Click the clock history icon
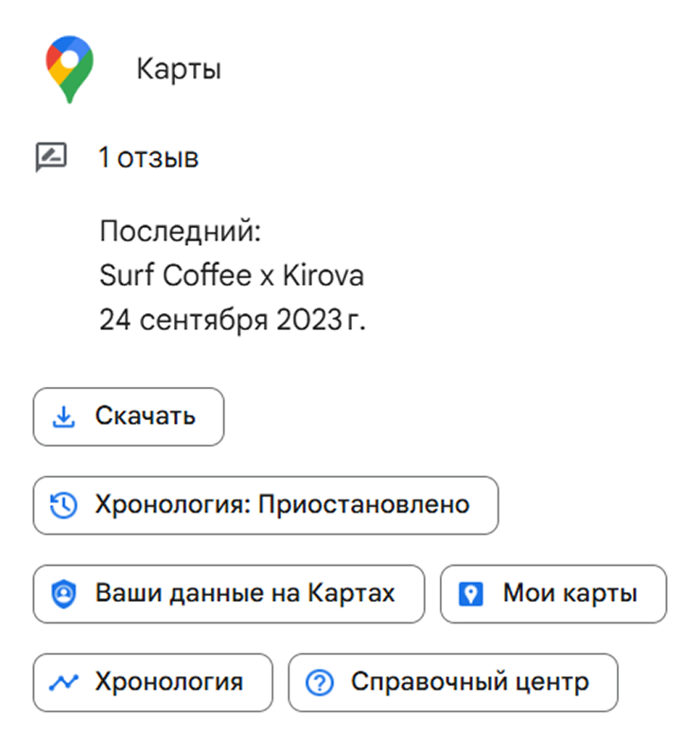 (x=63, y=505)
